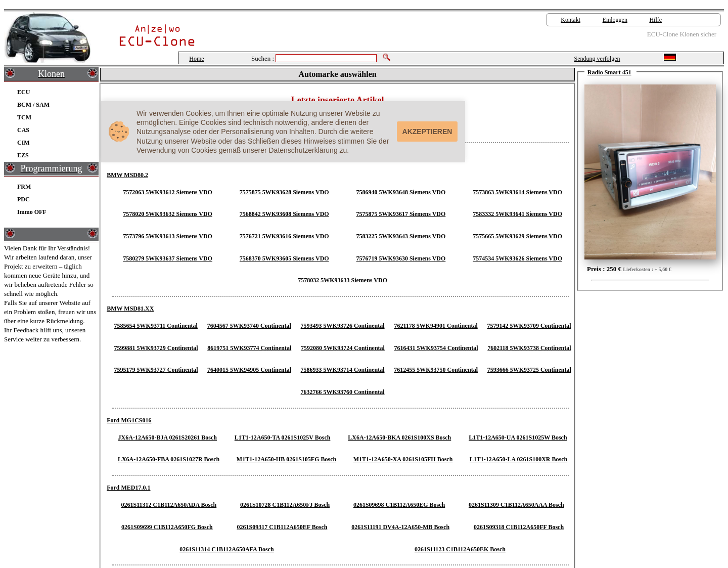This screenshot has width=728, height=568.
Task: Select CIM in the sidebar
Action: click(23, 143)
